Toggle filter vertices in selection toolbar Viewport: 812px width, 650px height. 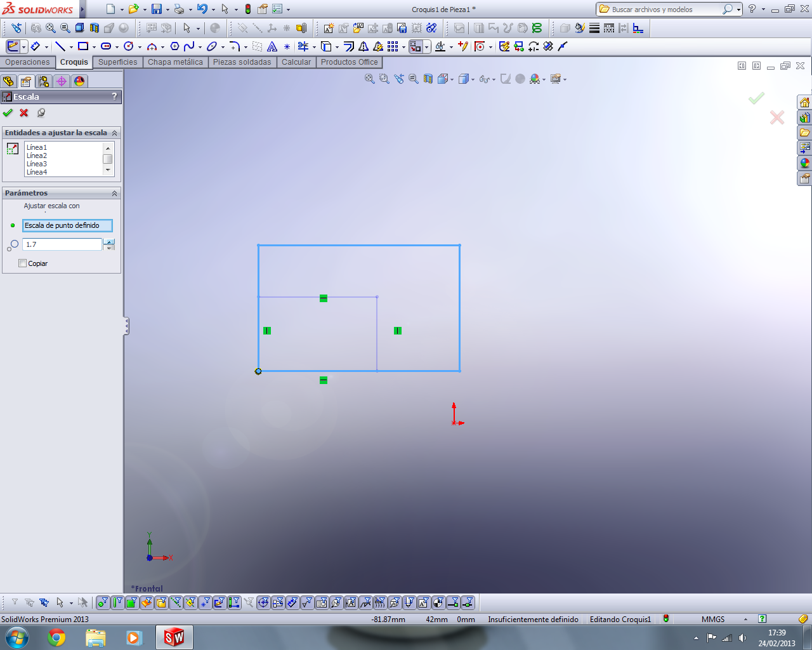point(103,602)
